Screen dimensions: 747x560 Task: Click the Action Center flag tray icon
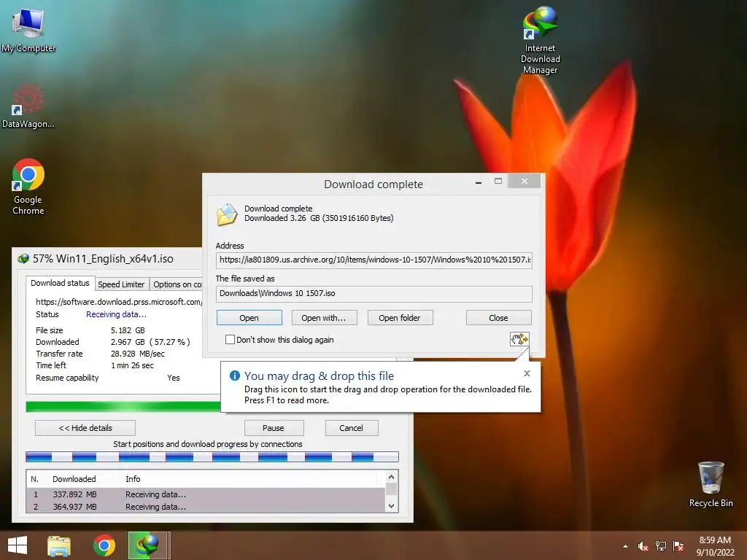(x=678, y=546)
